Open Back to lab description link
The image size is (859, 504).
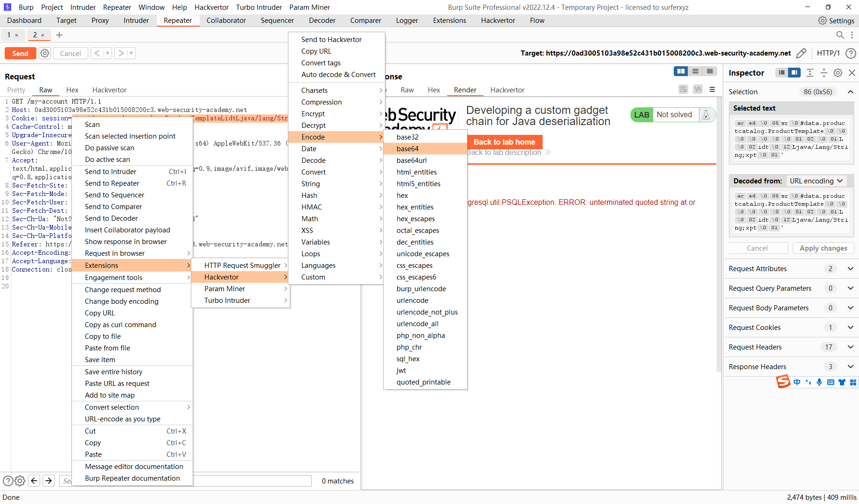pyautogui.click(x=508, y=153)
